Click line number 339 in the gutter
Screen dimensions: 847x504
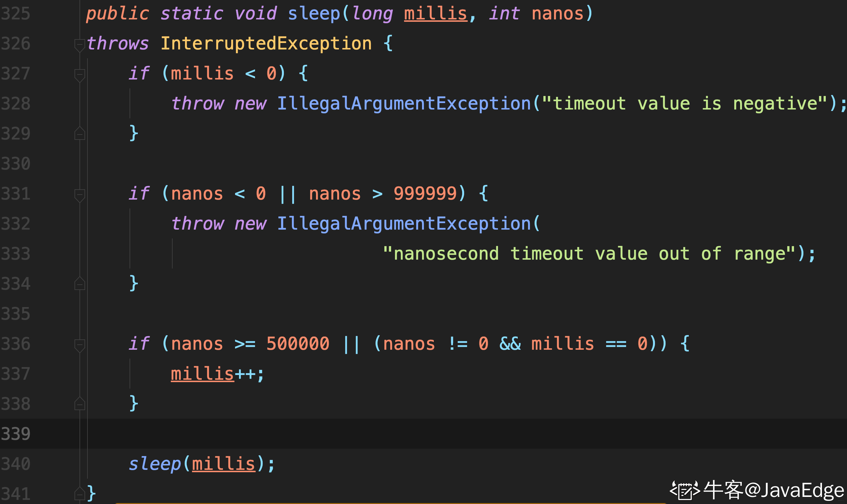click(16, 434)
